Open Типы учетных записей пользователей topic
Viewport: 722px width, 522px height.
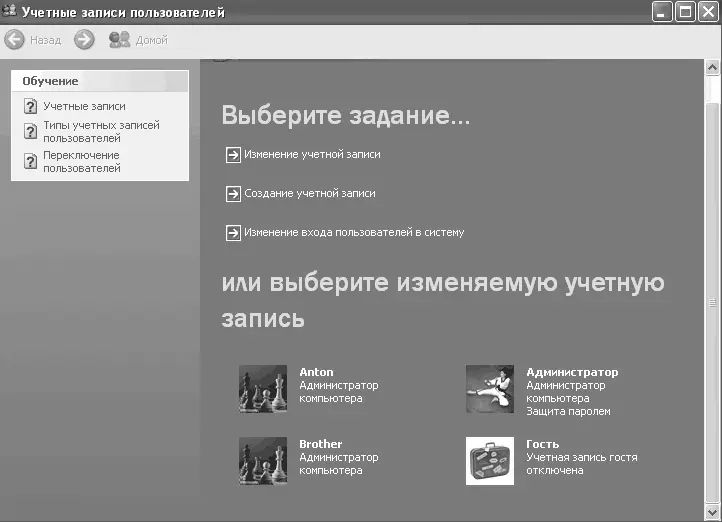pos(101,132)
